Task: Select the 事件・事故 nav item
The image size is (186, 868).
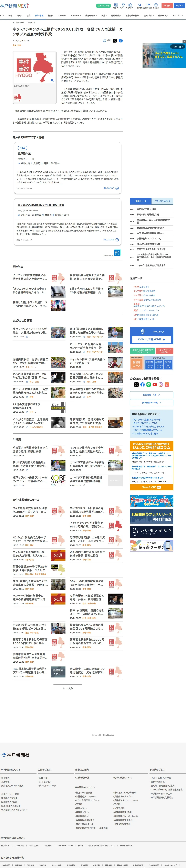Action: pos(39,15)
